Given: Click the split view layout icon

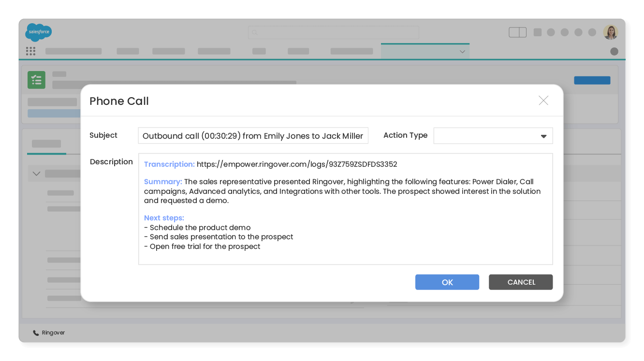Looking at the screenshot, I should pyautogui.click(x=517, y=32).
